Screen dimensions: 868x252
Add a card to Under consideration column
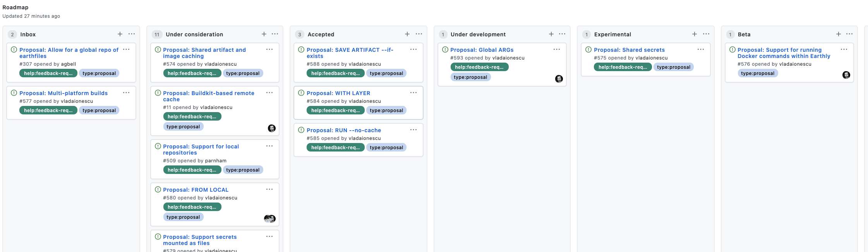pos(264,34)
